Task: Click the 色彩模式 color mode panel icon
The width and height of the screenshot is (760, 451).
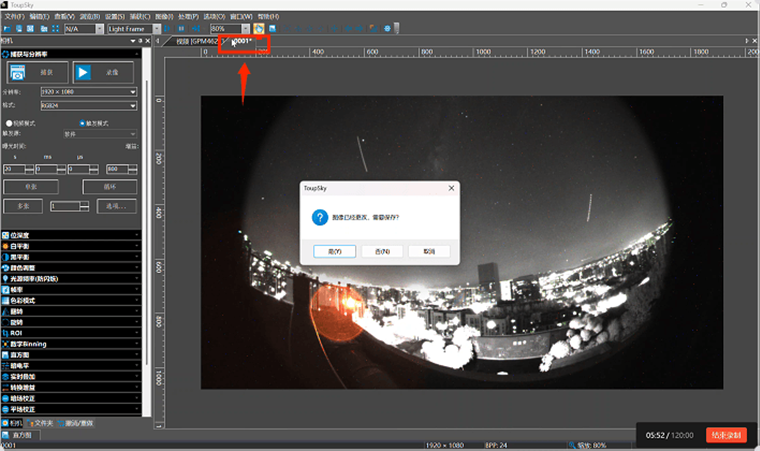Action: [7, 300]
